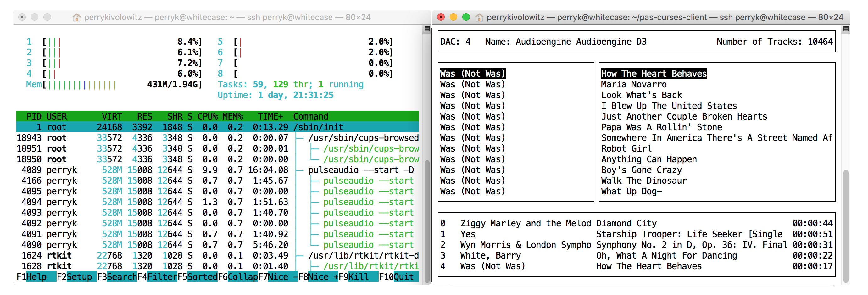Screen dimensions: 868x295
Task: Select track Robot Girl
Action: click(x=626, y=149)
